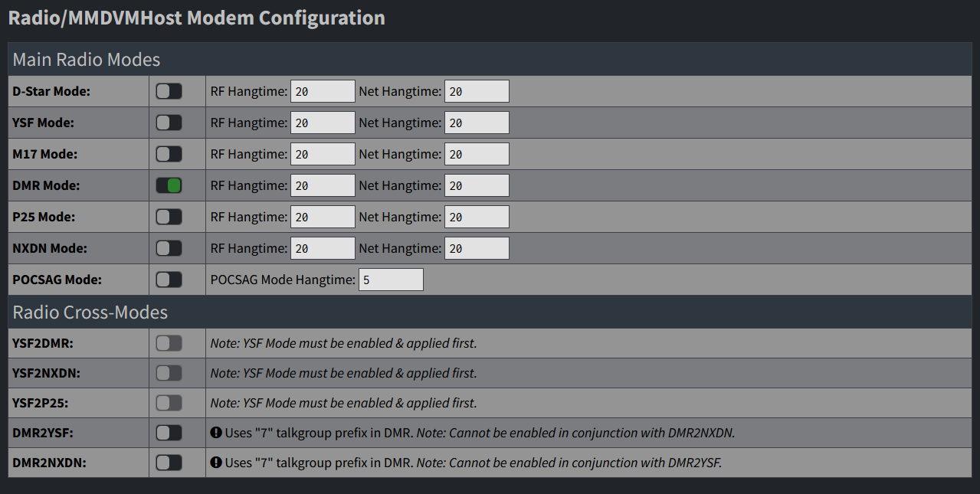The height and width of the screenshot is (494, 980).
Task: Click the YSF2DMR toggle switch
Action: [169, 343]
